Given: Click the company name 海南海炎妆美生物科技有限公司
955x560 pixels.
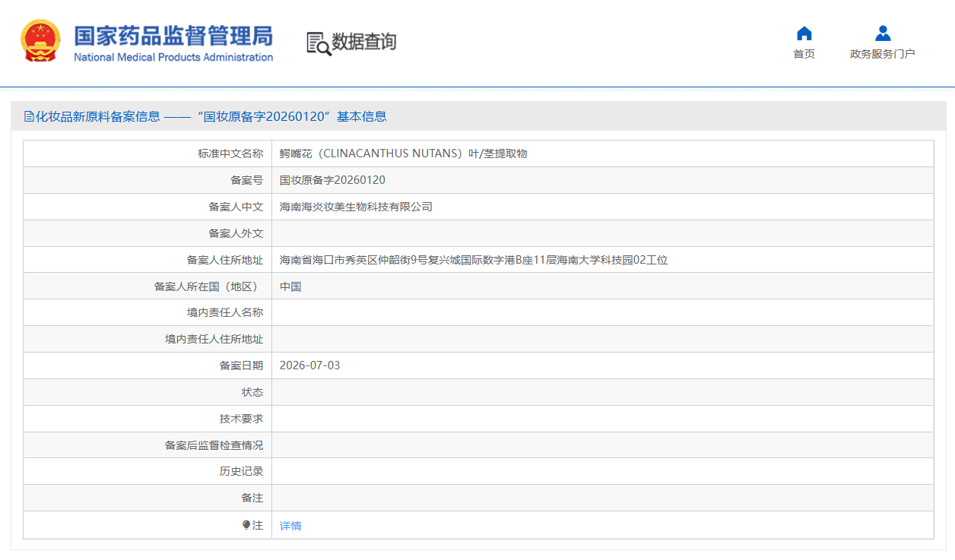Looking at the screenshot, I should pyautogui.click(x=356, y=207).
